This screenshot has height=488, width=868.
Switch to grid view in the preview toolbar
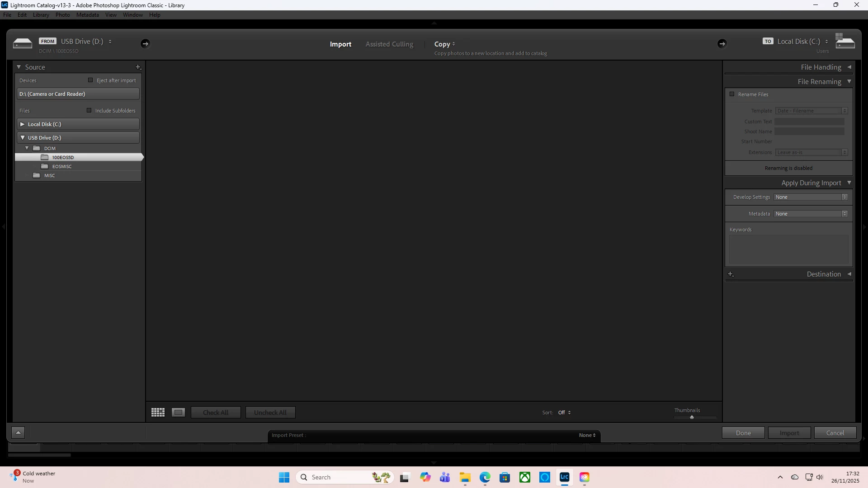(x=158, y=412)
